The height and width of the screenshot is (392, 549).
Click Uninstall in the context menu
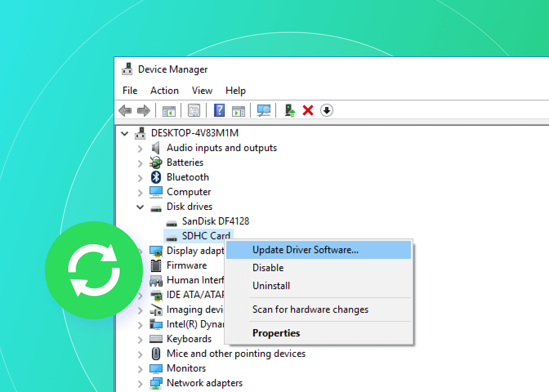tap(271, 285)
